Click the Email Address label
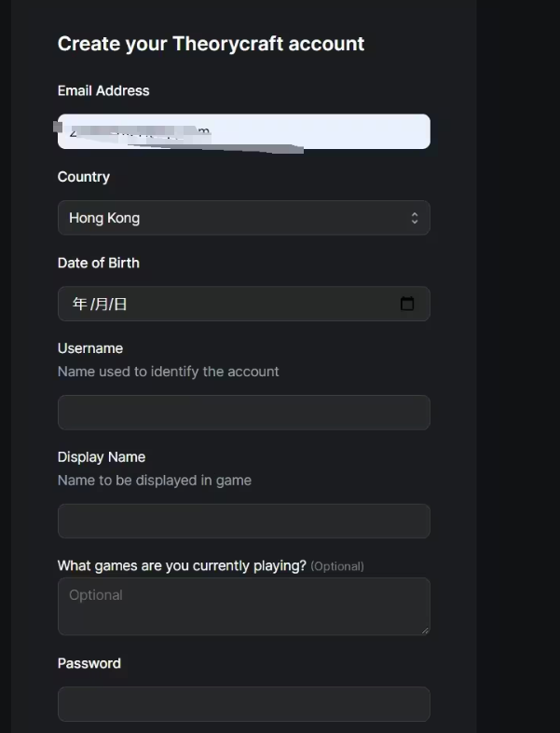The width and height of the screenshot is (560, 733). point(103,90)
